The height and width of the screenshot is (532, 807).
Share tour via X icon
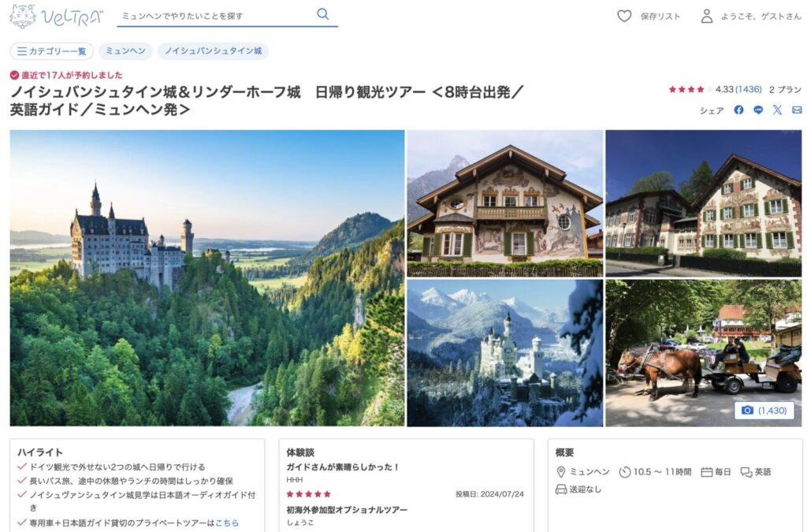[x=777, y=110]
